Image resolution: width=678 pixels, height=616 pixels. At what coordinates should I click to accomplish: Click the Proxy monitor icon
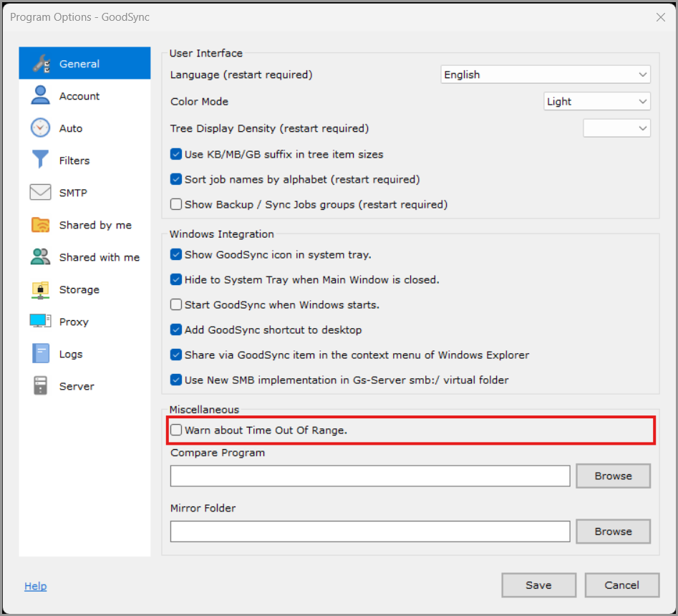click(x=40, y=322)
